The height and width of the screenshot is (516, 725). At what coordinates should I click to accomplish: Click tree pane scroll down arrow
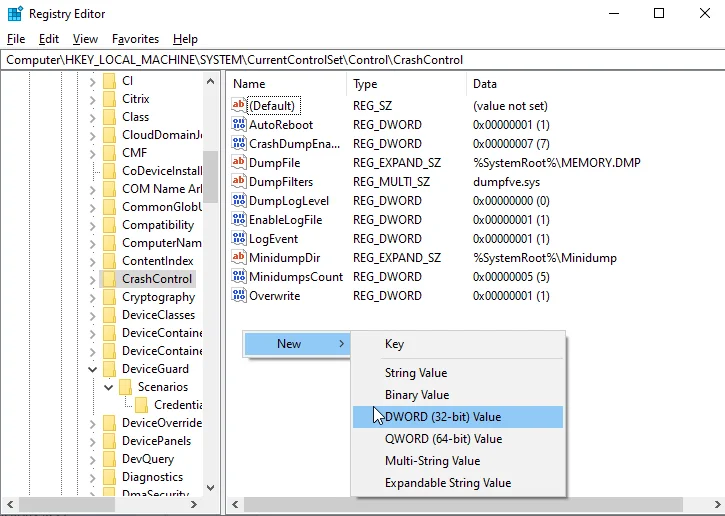click(x=210, y=487)
